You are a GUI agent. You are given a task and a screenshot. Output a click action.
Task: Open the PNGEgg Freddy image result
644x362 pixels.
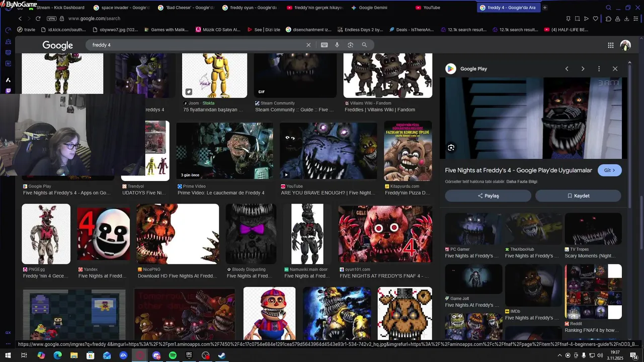[x=46, y=234]
